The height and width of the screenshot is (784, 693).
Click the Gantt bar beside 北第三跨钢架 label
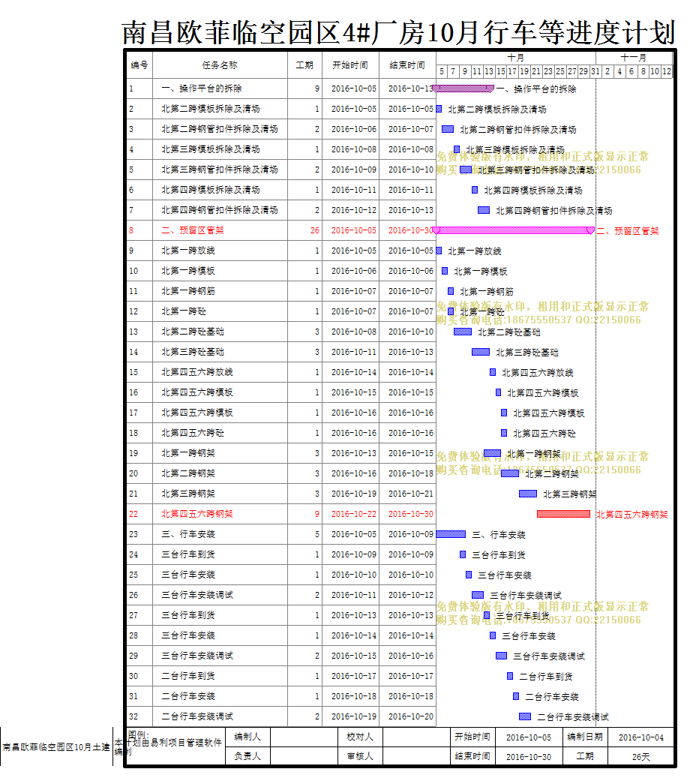[x=528, y=494]
